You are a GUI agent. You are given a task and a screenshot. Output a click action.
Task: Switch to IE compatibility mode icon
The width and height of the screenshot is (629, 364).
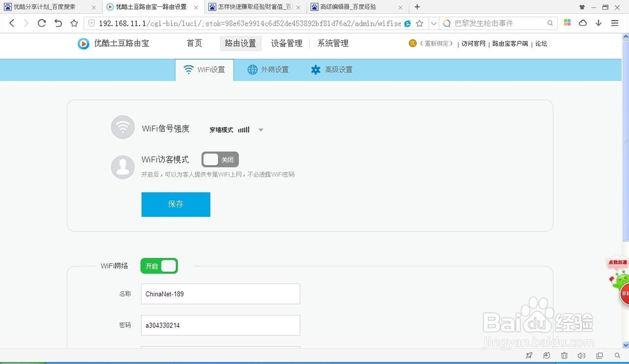[x=408, y=23]
